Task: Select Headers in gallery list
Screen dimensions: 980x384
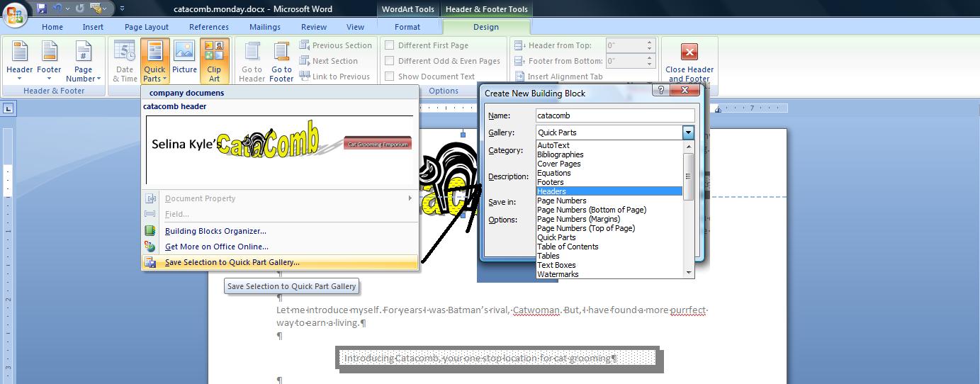Action: [x=609, y=191]
